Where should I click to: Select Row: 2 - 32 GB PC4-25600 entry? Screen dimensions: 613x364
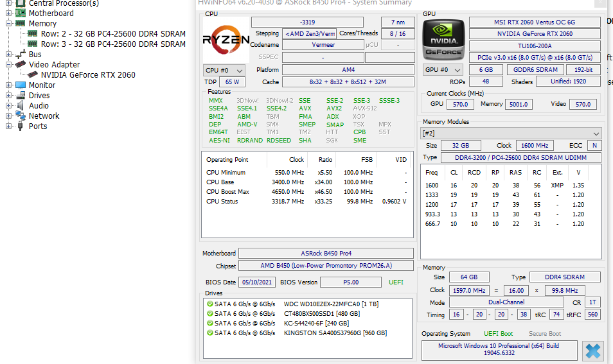[113, 34]
